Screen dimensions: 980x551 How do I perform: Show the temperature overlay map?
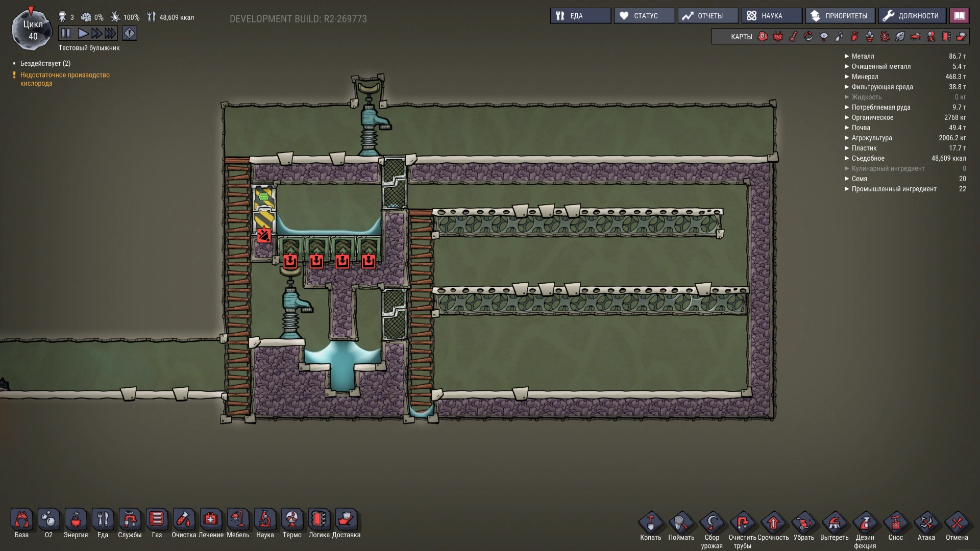point(793,37)
